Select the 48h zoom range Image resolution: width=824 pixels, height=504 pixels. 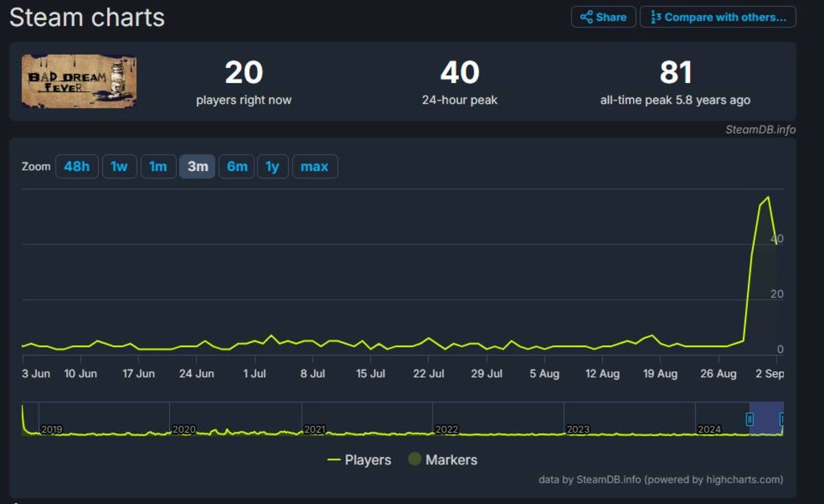tap(77, 166)
